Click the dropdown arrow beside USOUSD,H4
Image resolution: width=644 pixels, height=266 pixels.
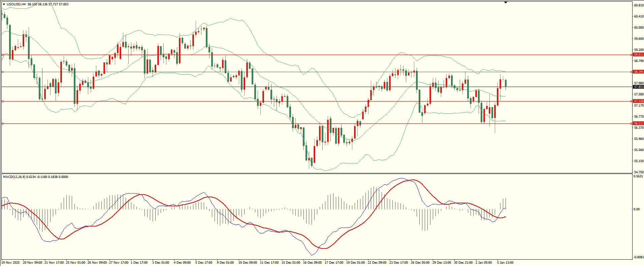4,4
